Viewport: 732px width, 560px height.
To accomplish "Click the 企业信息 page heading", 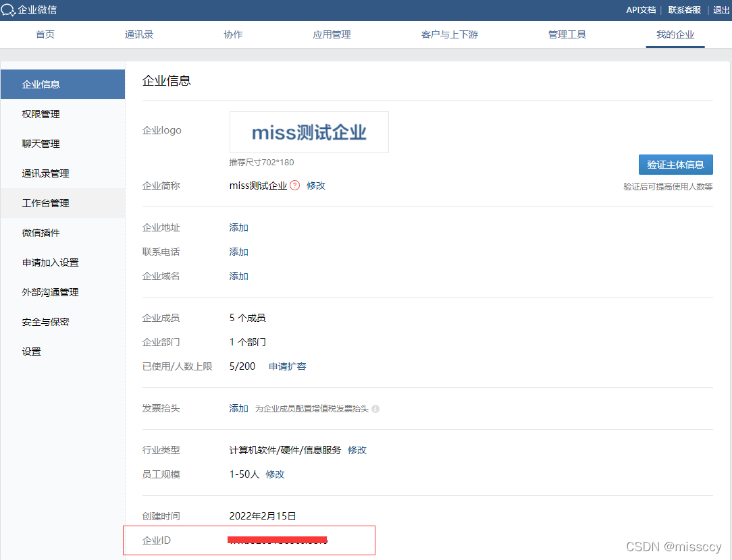I will pos(167,81).
